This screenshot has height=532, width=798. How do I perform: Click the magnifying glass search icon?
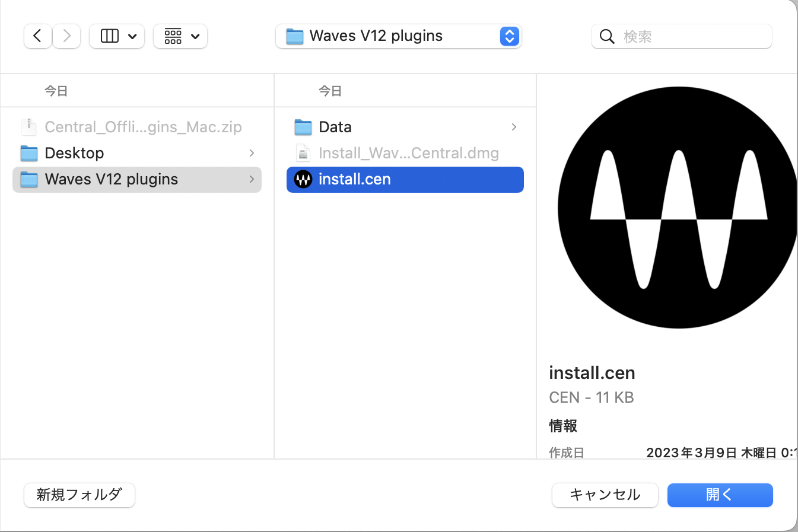coord(607,37)
